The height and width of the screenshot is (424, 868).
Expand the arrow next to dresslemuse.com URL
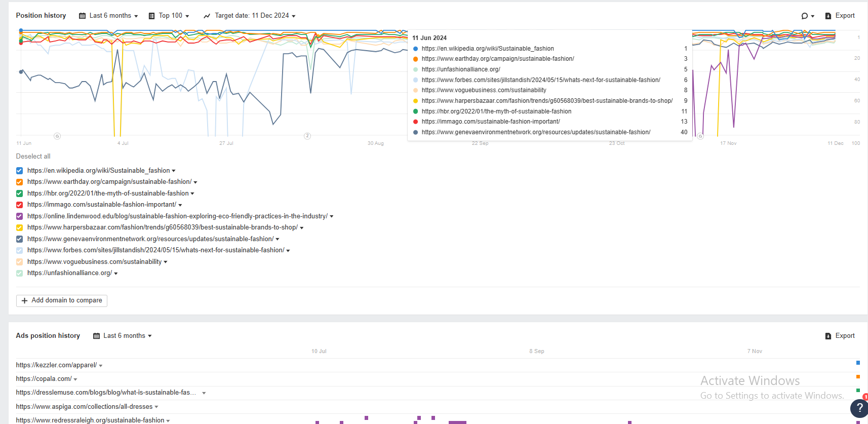[204, 393]
